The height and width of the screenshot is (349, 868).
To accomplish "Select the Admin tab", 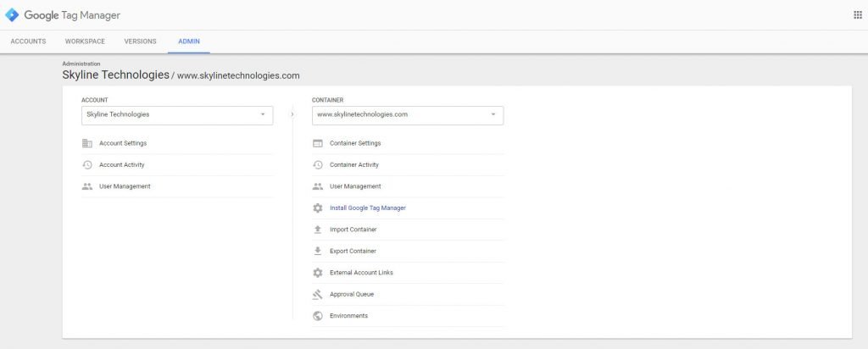I will 188,42.
